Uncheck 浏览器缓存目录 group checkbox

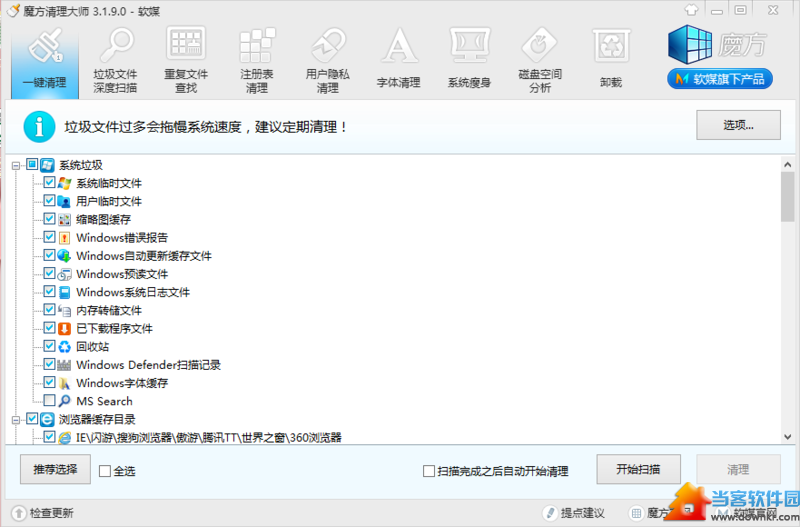pos(32,419)
